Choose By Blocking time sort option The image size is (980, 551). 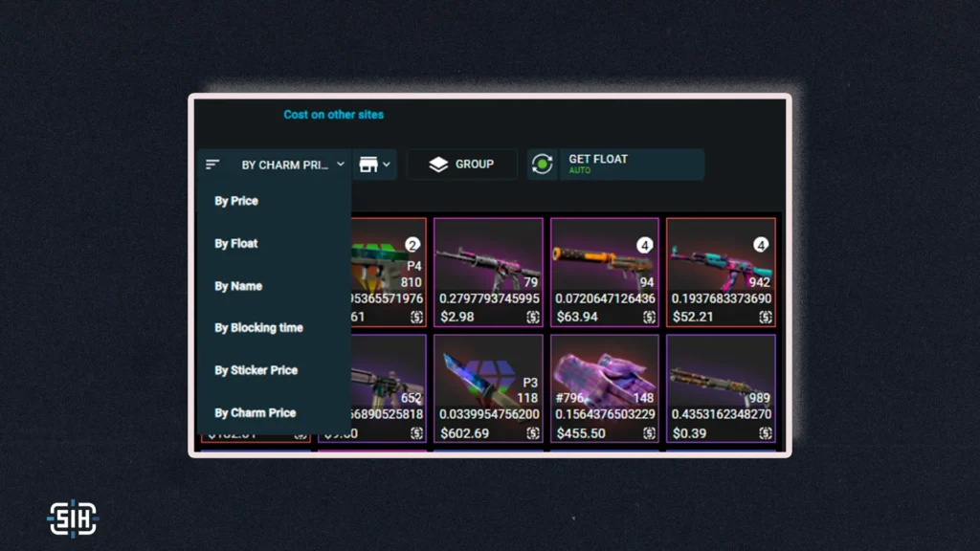click(x=258, y=327)
